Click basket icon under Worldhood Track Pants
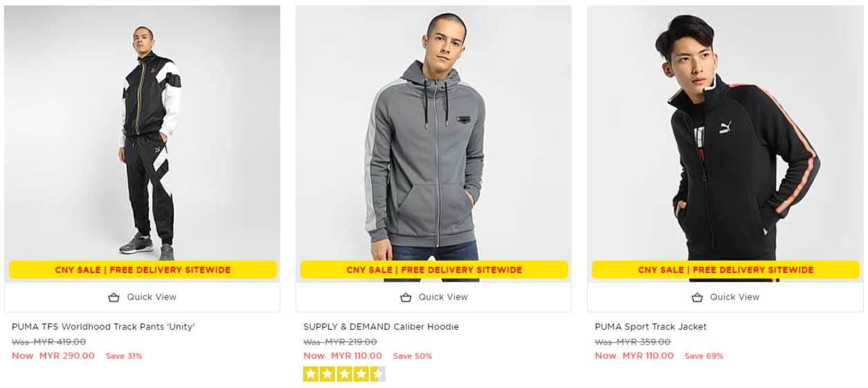The image size is (868, 388). (x=114, y=297)
